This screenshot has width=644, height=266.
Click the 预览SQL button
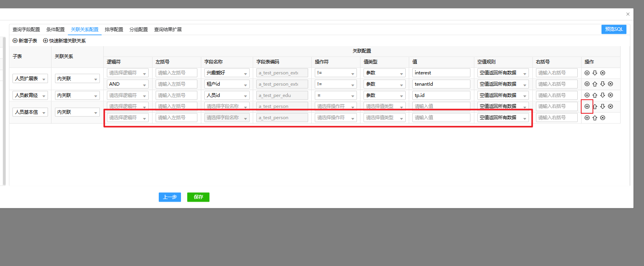click(614, 29)
